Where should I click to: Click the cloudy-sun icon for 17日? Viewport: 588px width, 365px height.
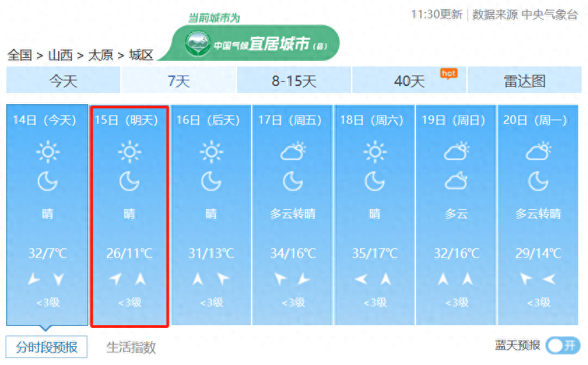coord(293,151)
